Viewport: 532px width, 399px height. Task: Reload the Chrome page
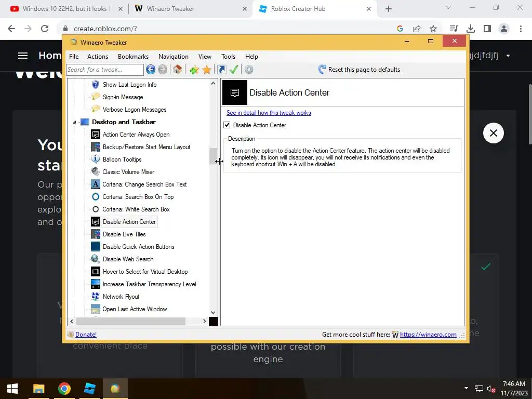(x=45, y=29)
